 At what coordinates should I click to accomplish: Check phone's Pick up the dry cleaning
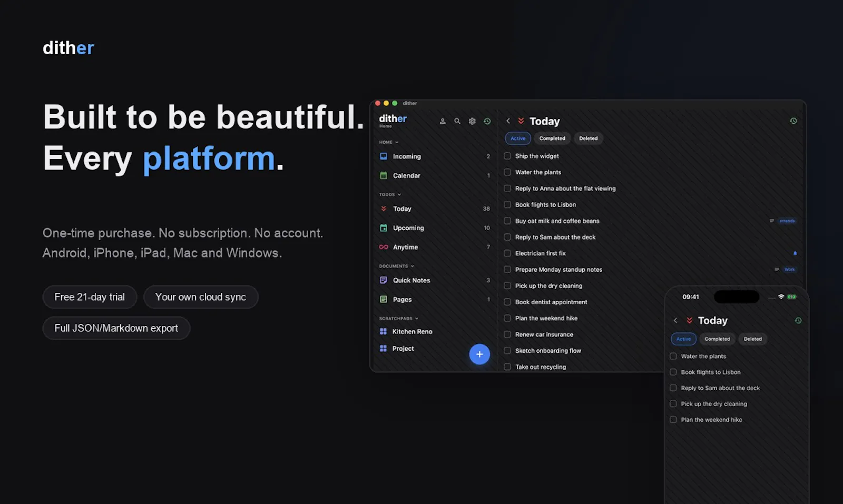click(673, 404)
